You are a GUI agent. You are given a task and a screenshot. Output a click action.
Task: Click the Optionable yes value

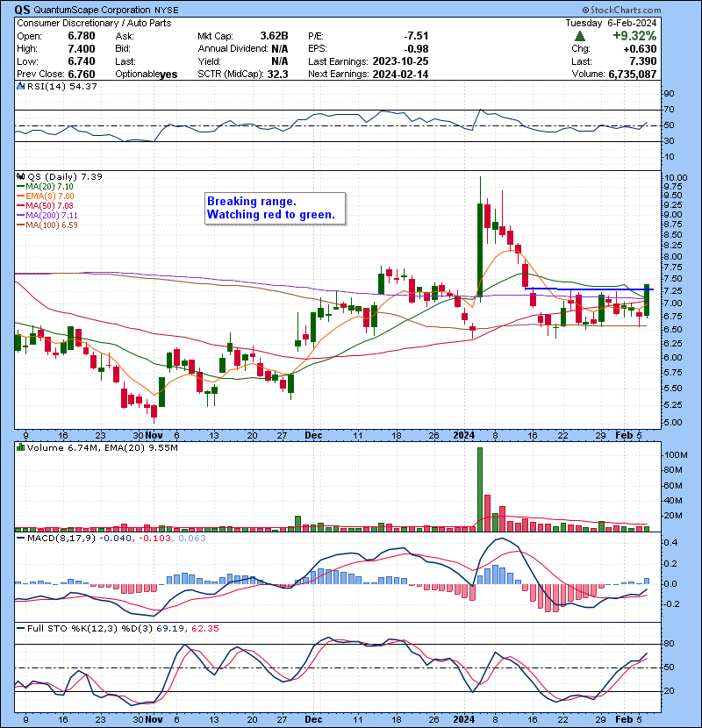click(168, 75)
